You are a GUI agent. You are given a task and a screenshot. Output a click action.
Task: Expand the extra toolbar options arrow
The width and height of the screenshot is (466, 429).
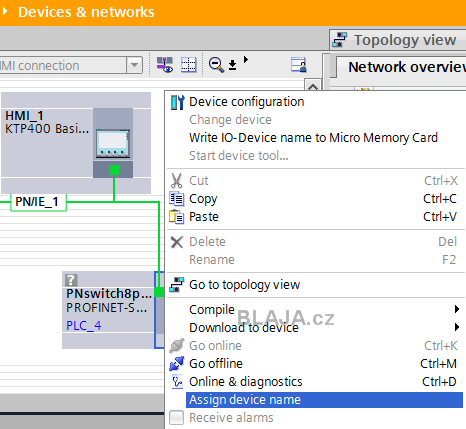[246, 60]
